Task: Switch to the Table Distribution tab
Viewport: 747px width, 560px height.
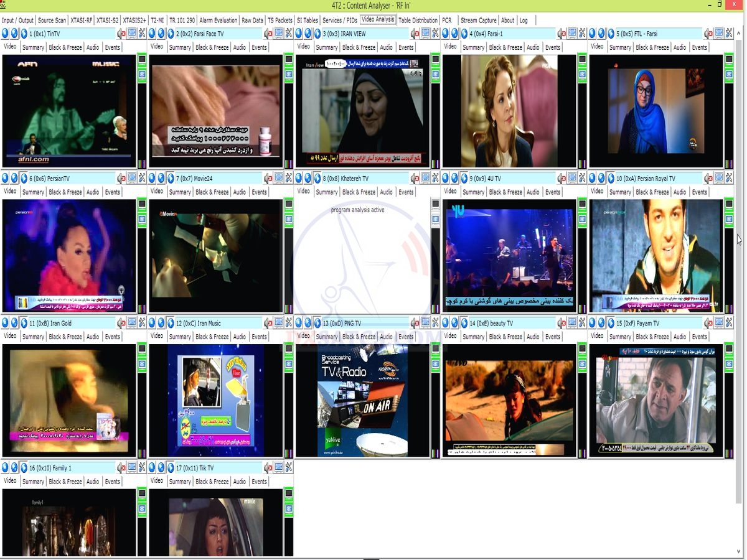Action: 418,21
